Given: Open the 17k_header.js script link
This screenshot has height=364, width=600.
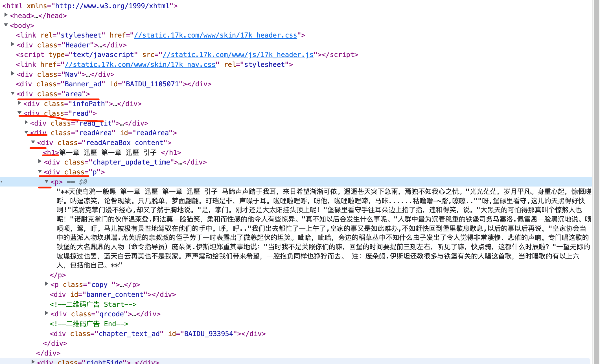Looking at the screenshot, I should (238, 55).
